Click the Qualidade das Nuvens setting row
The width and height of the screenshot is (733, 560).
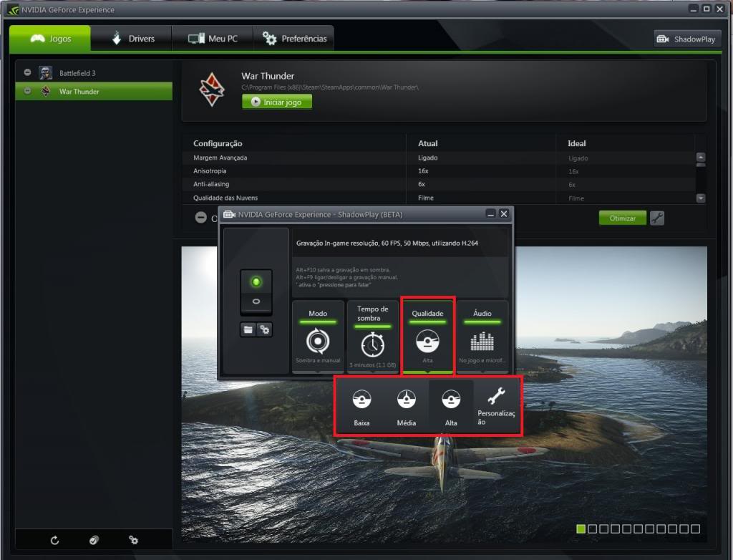coord(439,198)
